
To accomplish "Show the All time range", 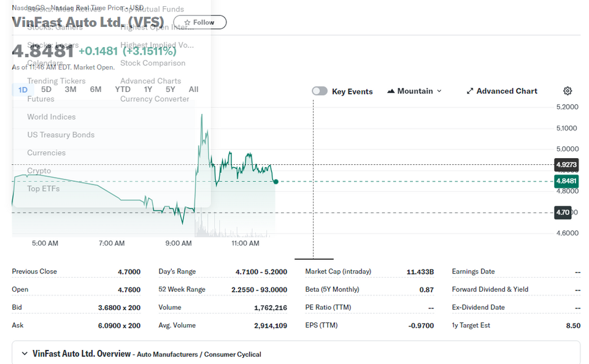I will point(193,89).
